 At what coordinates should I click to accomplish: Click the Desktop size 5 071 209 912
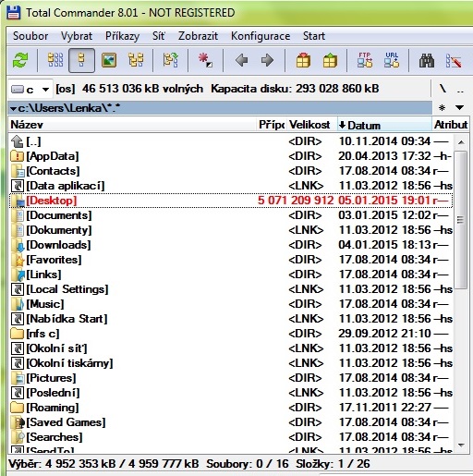click(296, 201)
